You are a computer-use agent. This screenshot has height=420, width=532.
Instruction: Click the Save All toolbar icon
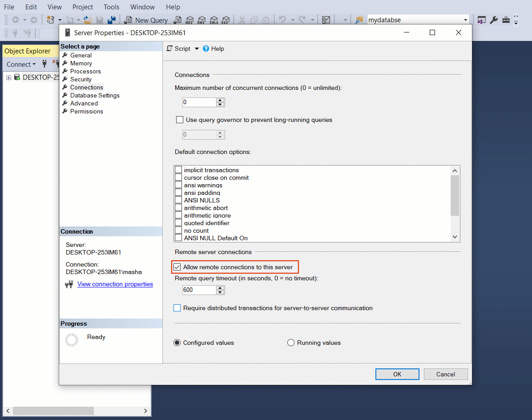[112, 20]
